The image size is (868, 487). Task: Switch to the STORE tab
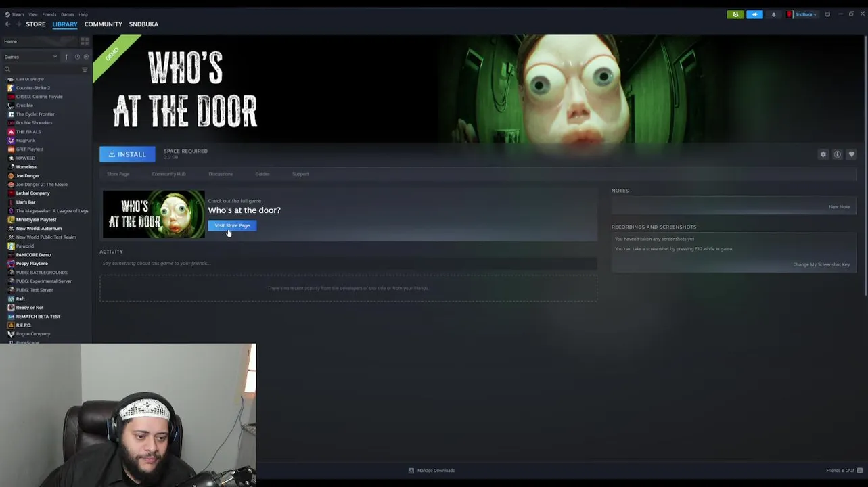point(36,24)
